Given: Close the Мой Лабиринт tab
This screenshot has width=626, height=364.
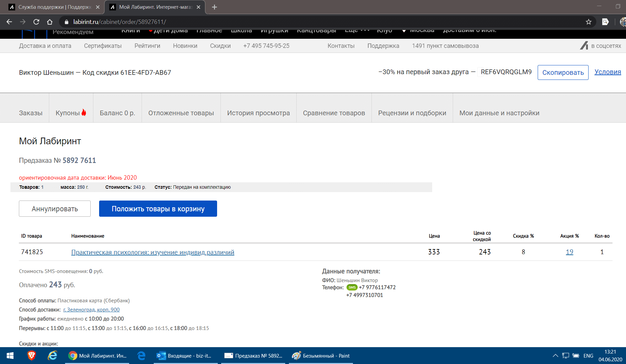Looking at the screenshot, I should pyautogui.click(x=199, y=7).
